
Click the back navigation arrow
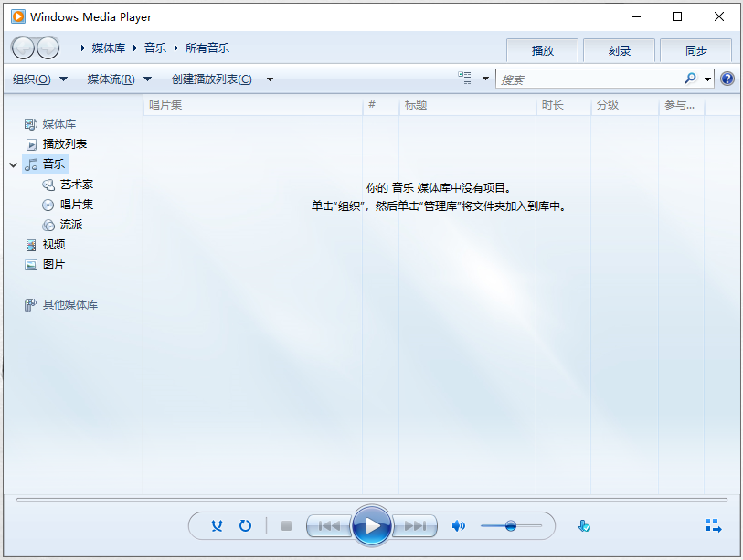click(x=23, y=48)
